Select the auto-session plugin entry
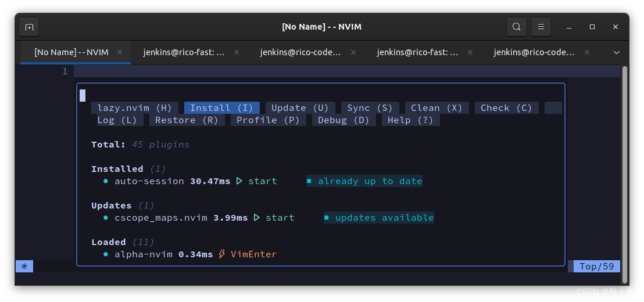This screenshot has height=302, width=644. 149,181
